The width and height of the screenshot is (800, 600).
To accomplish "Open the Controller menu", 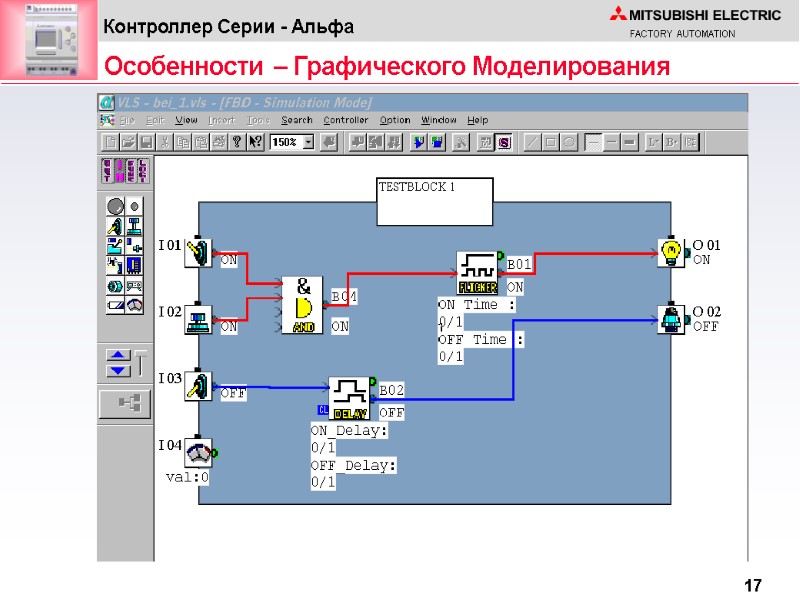I will [x=345, y=120].
